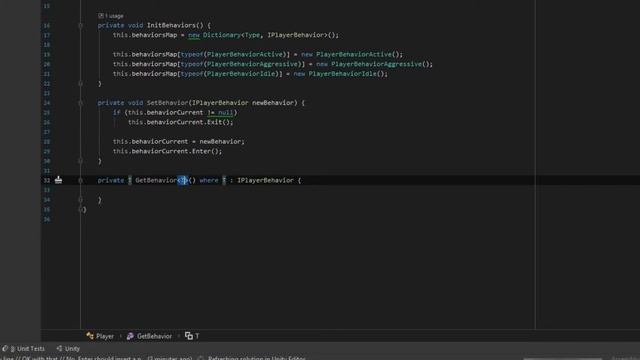Select GetBehavior in the breadcrumb bar
Image resolution: width=640 pixels, height=360 pixels.
pyautogui.click(x=154, y=336)
